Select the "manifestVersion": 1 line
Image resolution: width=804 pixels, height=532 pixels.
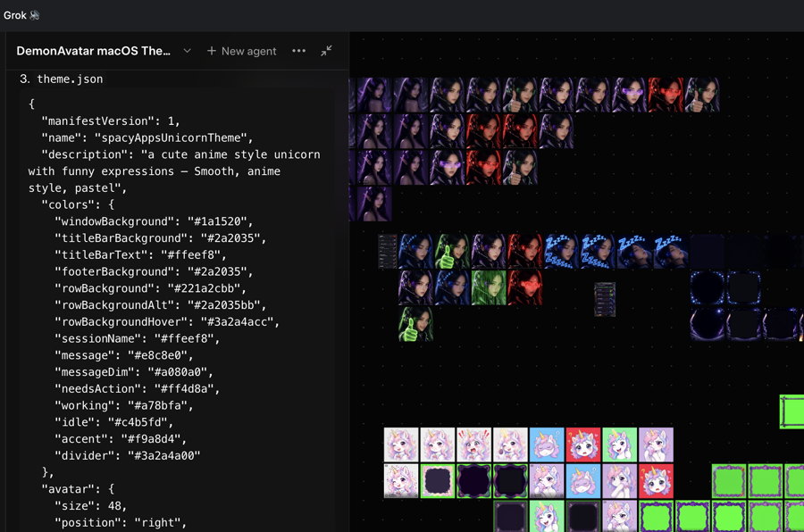point(110,121)
